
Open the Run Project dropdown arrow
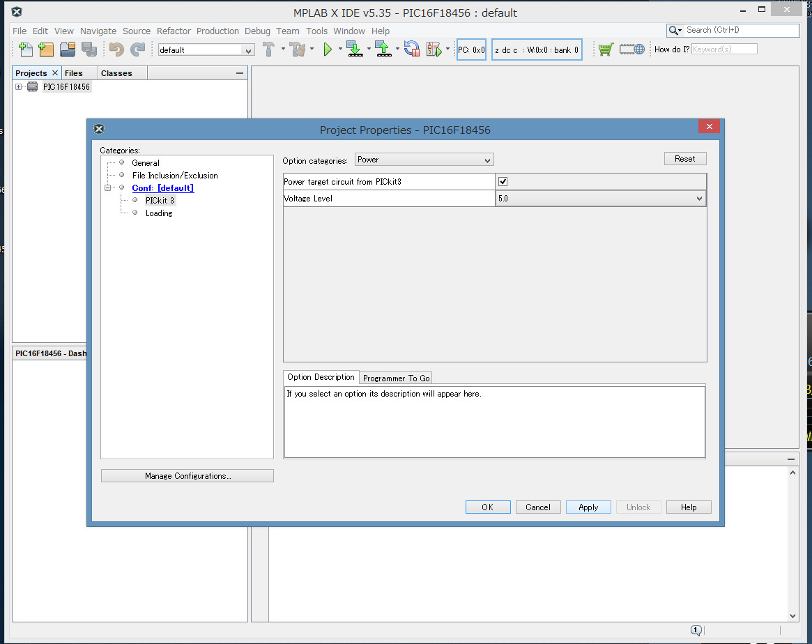point(340,49)
